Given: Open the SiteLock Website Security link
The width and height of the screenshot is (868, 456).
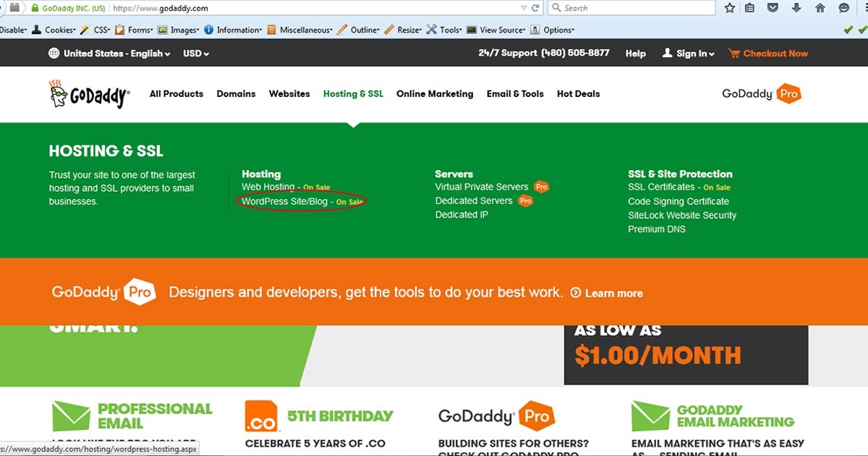Looking at the screenshot, I should 682,215.
